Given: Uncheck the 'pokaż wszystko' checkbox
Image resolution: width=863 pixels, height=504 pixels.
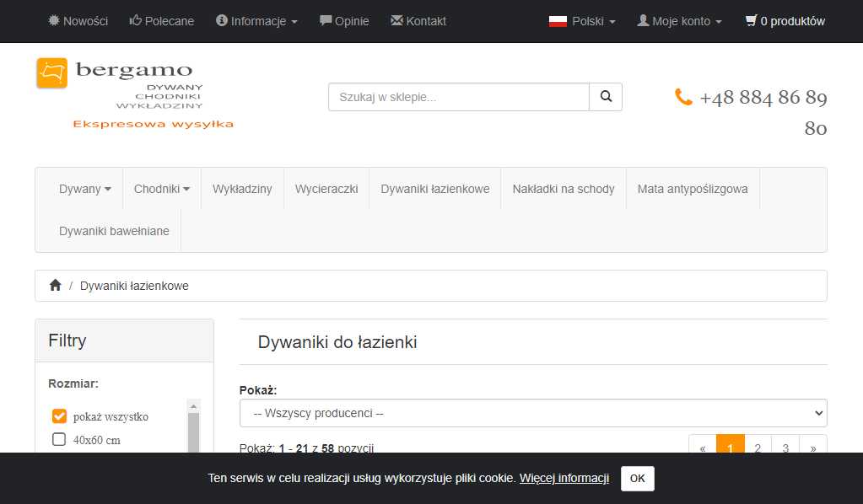Looking at the screenshot, I should [x=59, y=416].
